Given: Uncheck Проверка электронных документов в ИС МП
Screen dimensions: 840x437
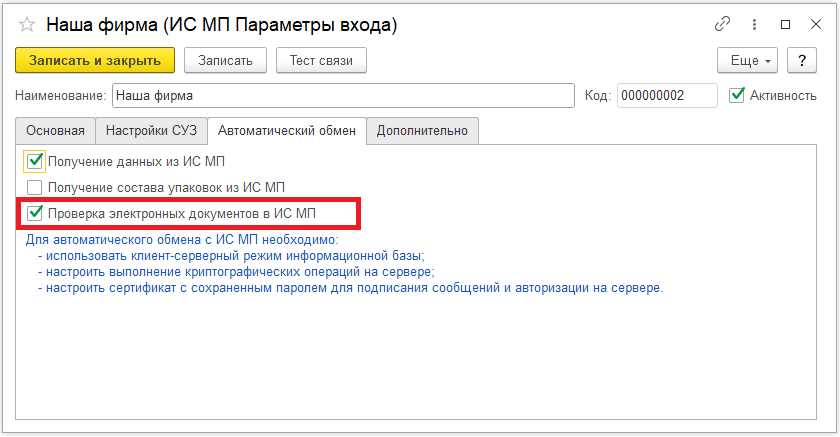Looking at the screenshot, I should pyautogui.click(x=35, y=212).
